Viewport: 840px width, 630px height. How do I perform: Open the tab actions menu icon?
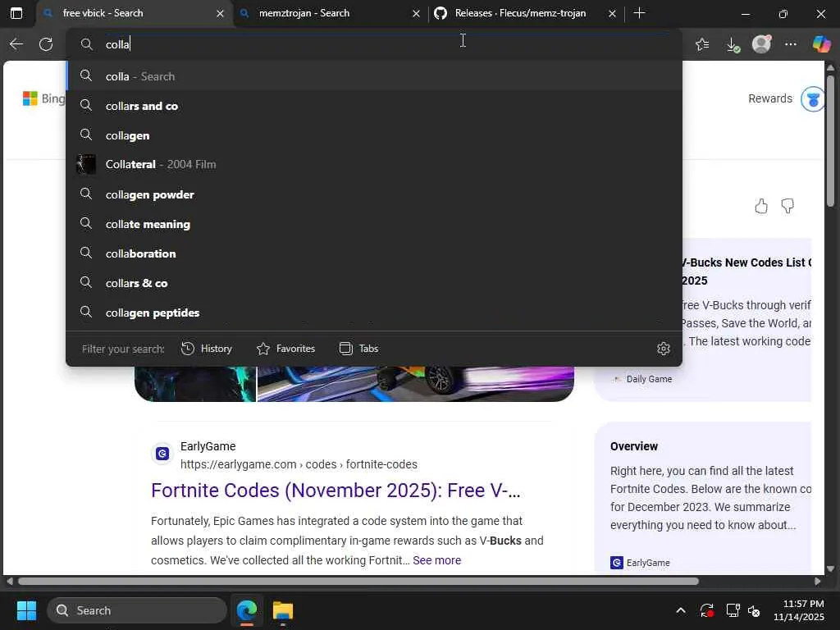(16, 13)
